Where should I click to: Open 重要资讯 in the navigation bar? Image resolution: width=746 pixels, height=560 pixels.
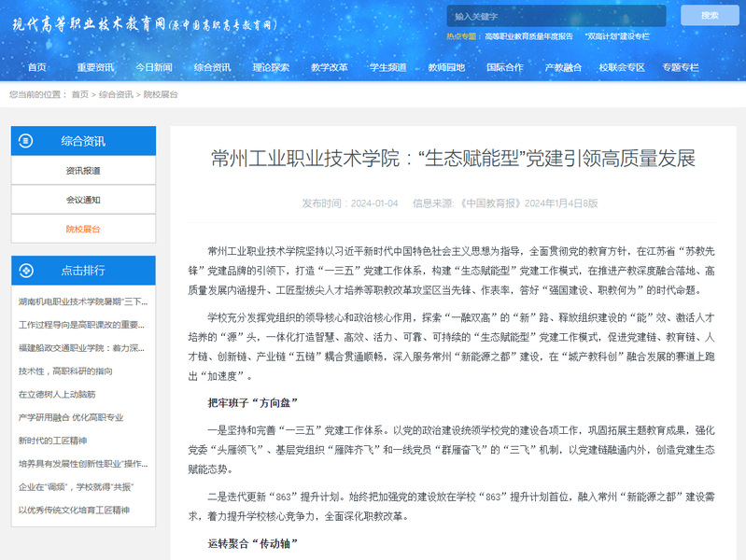point(95,67)
